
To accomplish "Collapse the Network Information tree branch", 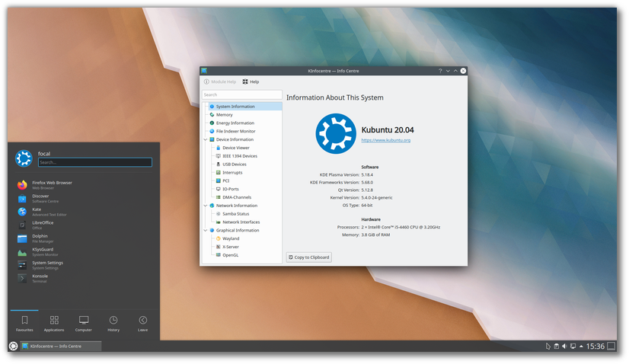I will 206,206.
